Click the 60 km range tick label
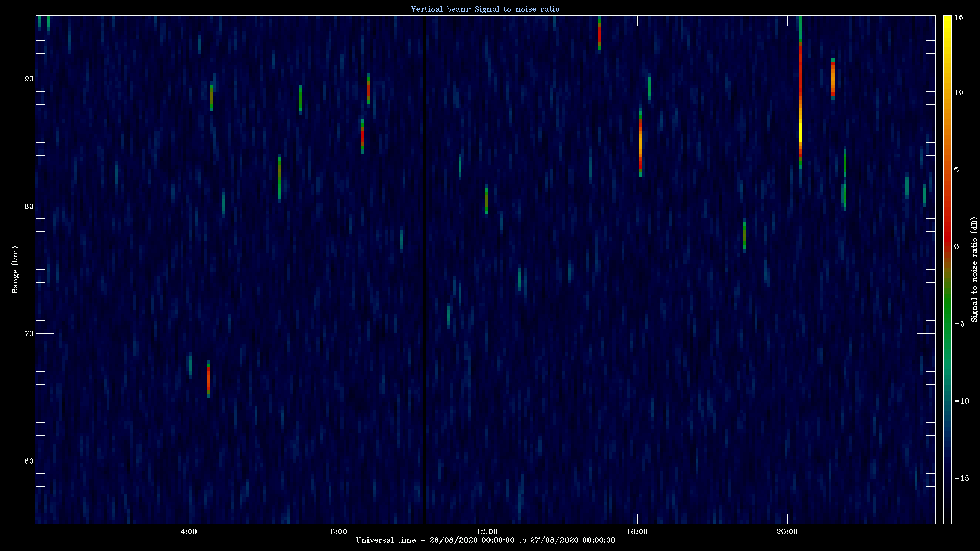Viewport: 980px width, 551px height. [29, 461]
